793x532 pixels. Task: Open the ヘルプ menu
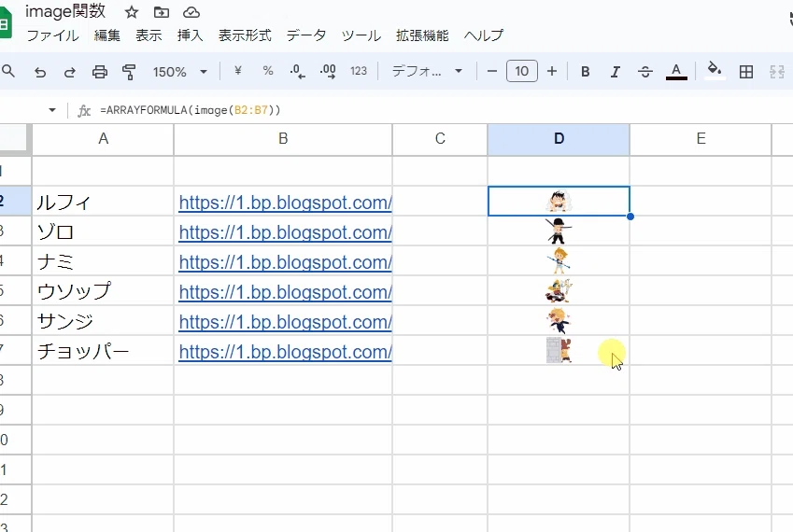point(484,35)
